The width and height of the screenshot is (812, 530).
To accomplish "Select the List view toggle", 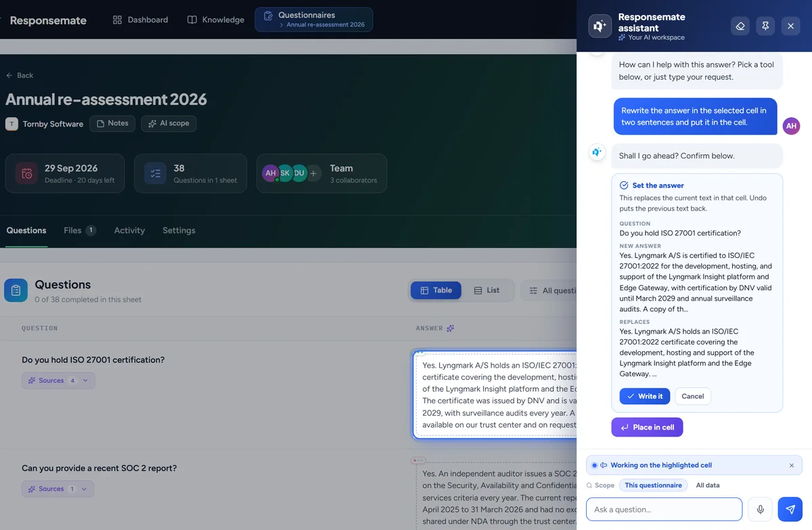I will (487, 290).
